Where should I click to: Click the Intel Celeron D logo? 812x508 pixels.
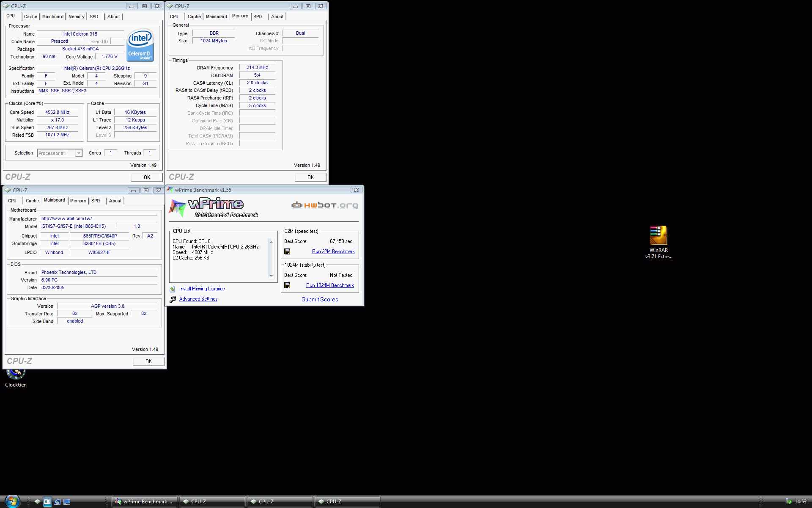140,45
